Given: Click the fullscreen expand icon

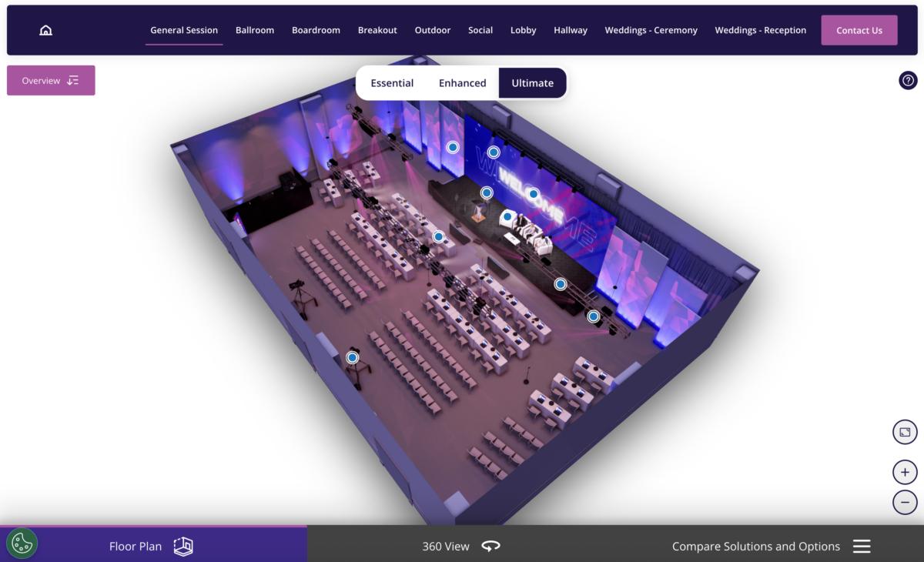Looking at the screenshot, I should [x=905, y=433].
